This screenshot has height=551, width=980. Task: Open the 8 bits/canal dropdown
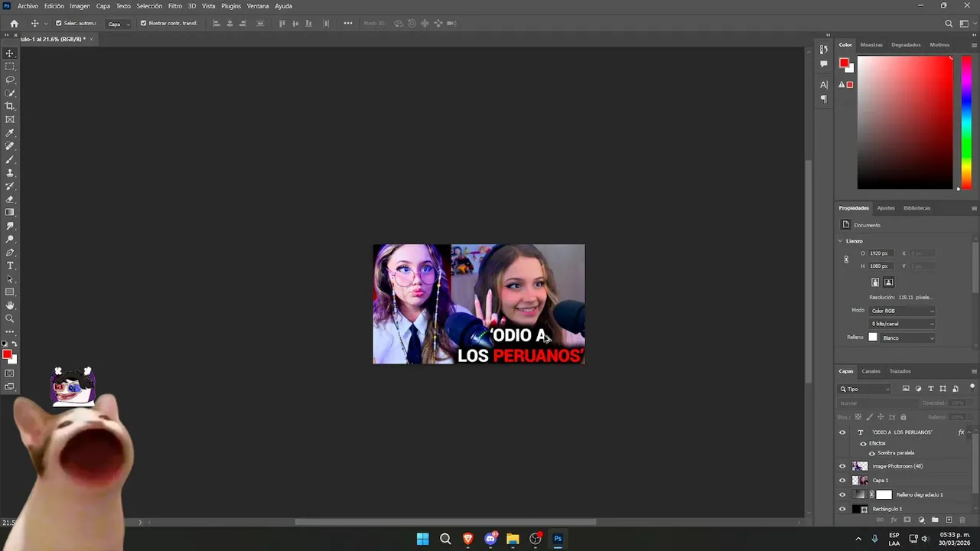tap(902, 324)
